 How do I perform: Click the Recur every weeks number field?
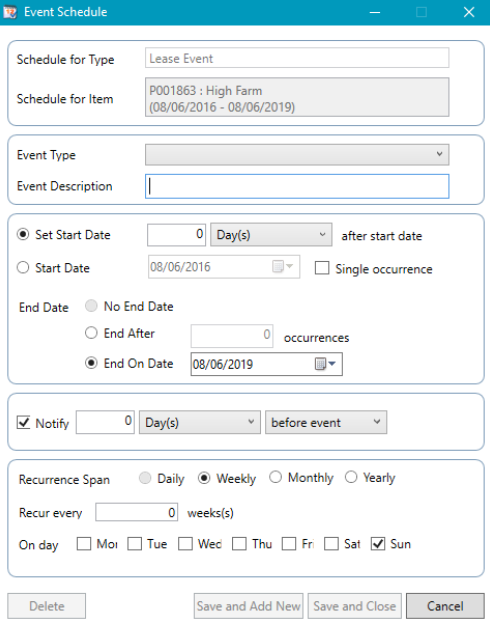(136, 512)
